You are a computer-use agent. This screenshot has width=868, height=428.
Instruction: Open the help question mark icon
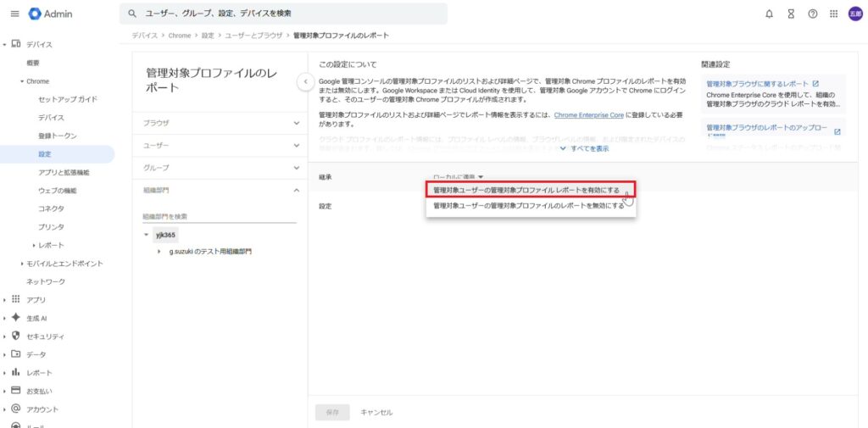(x=812, y=14)
